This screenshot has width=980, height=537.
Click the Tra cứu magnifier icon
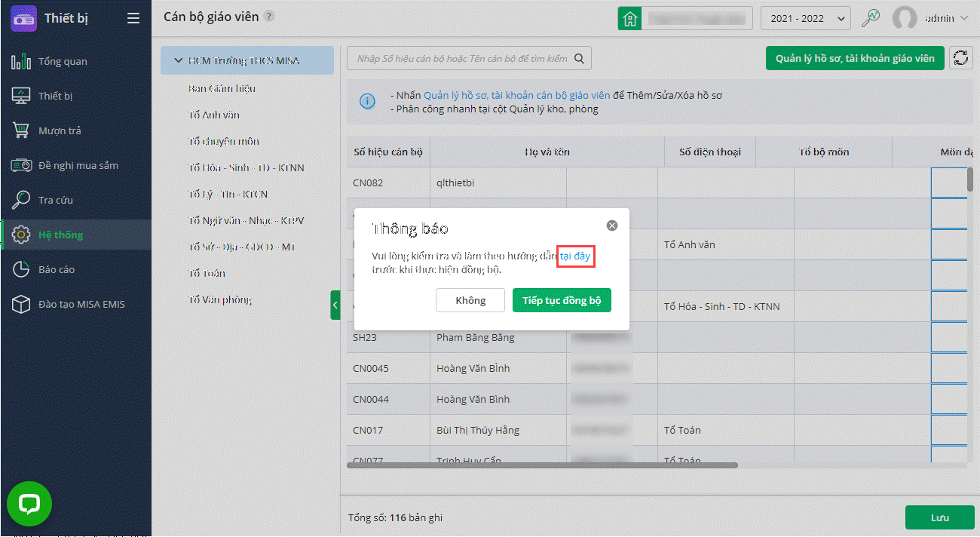(x=21, y=200)
